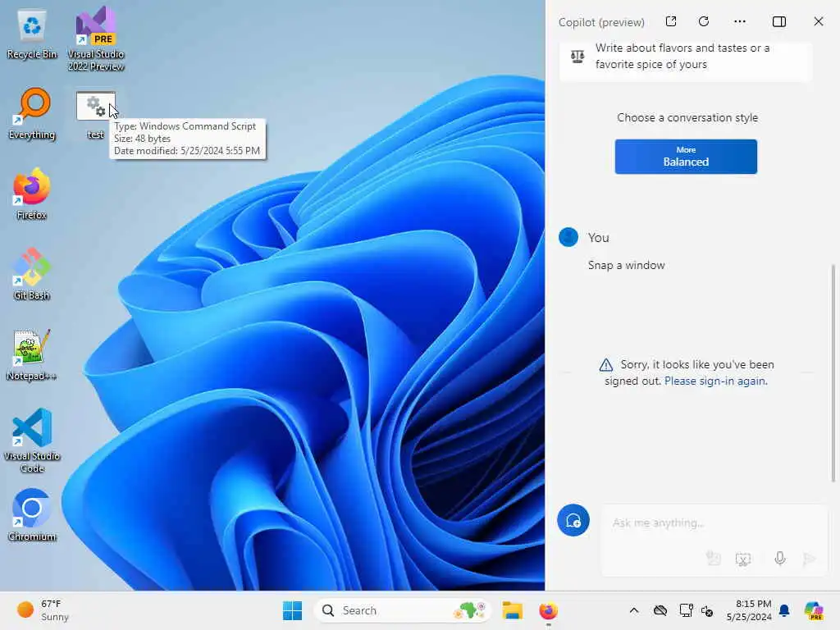Select Visual Studio 2022 Preview shortcut

pos(96,39)
